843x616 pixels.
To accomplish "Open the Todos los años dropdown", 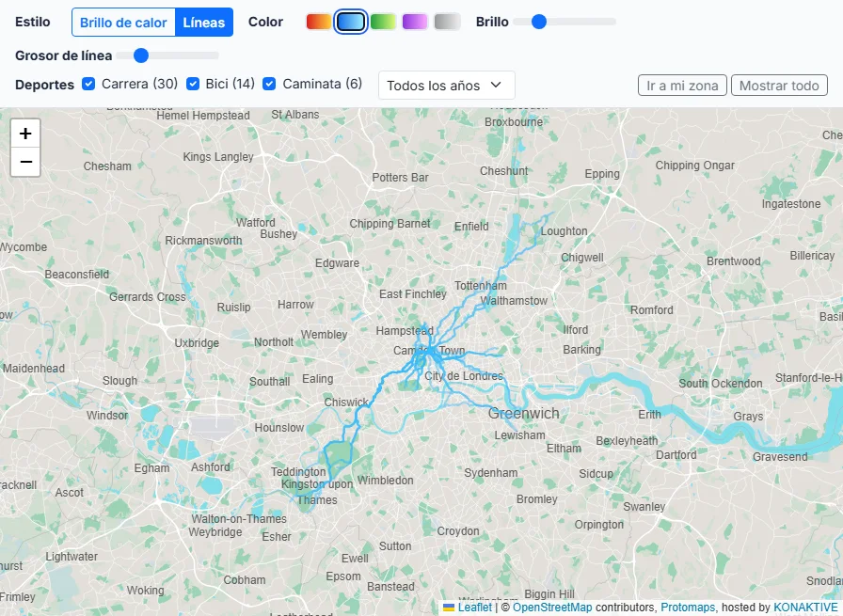I will point(446,86).
